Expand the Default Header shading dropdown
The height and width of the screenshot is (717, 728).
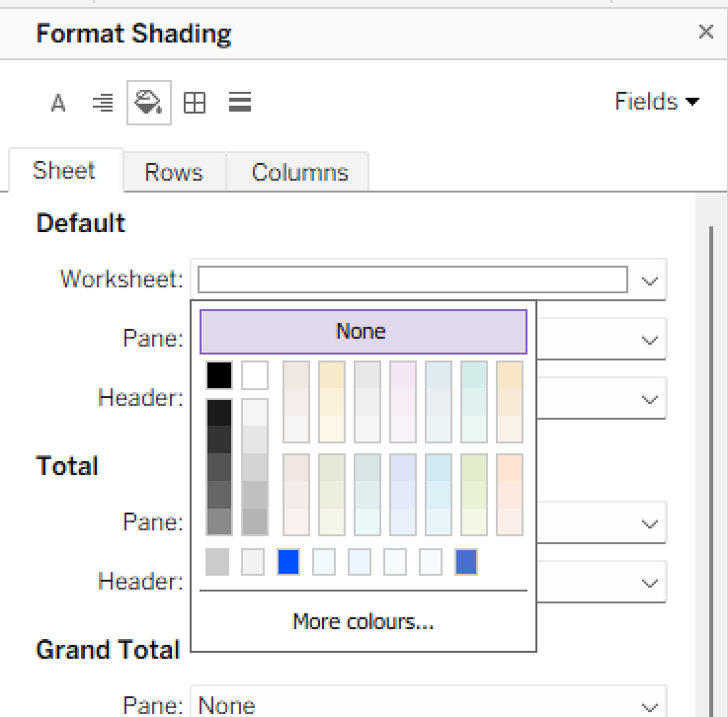pyautogui.click(x=649, y=399)
